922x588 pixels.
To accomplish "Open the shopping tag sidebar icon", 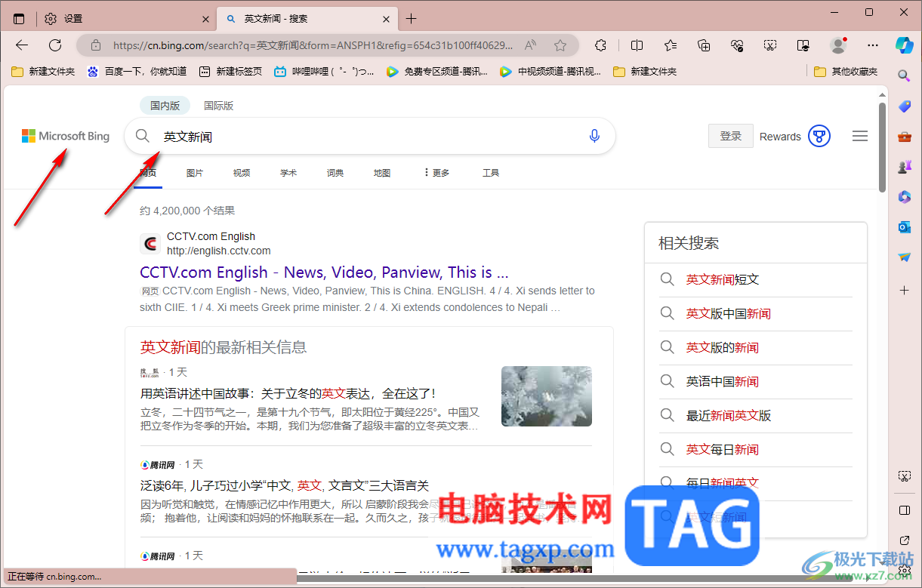I will [904, 106].
